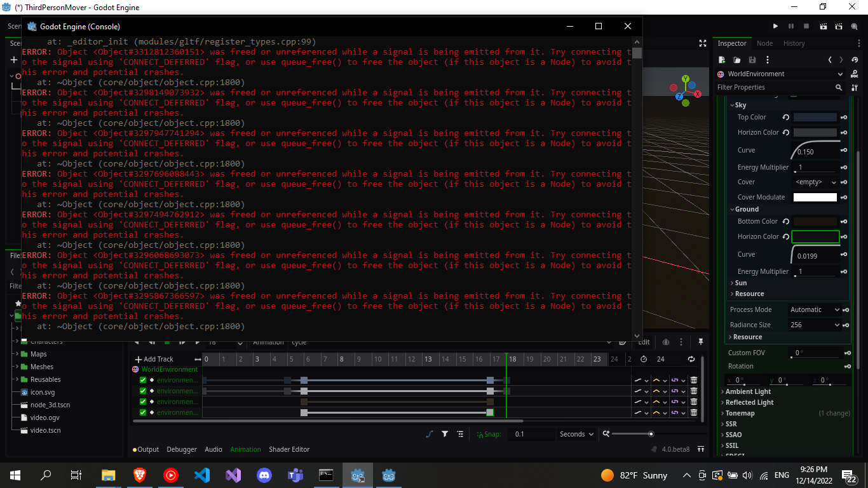Open the Seconds time unit dropdown
Image resolution: width=868 pixels, height=488 pixels.
pyautogui.click(x=576, y=434)
